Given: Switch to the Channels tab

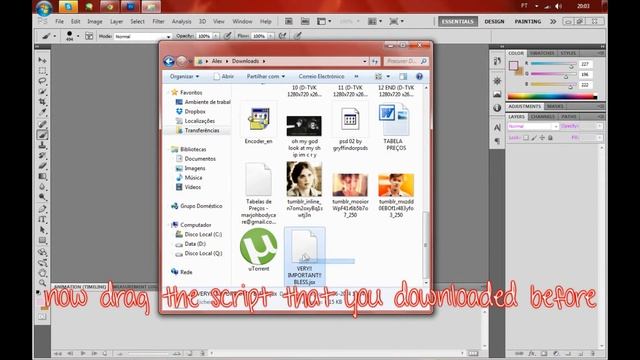Looking at the screenshot, I should [x=542, y=117].
